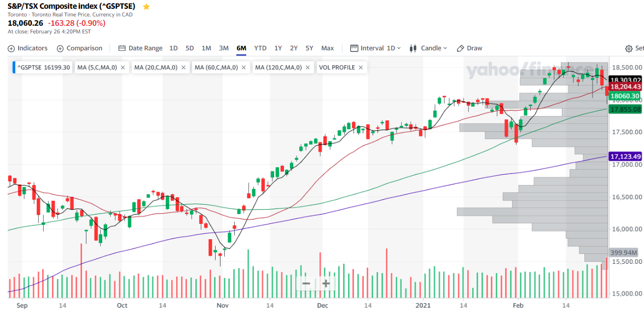Viewport: 644px width, 312px height.
Task: Open the Comparison tool
Action: pos(79,48)
